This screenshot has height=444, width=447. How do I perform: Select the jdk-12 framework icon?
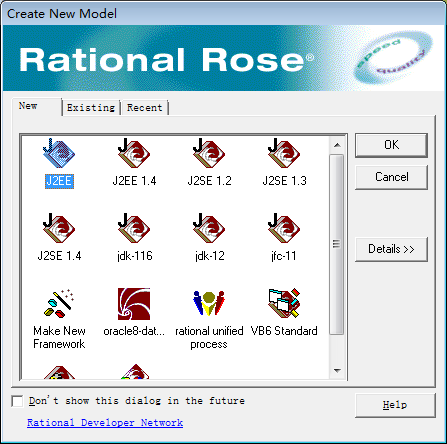tap(209, 228)
